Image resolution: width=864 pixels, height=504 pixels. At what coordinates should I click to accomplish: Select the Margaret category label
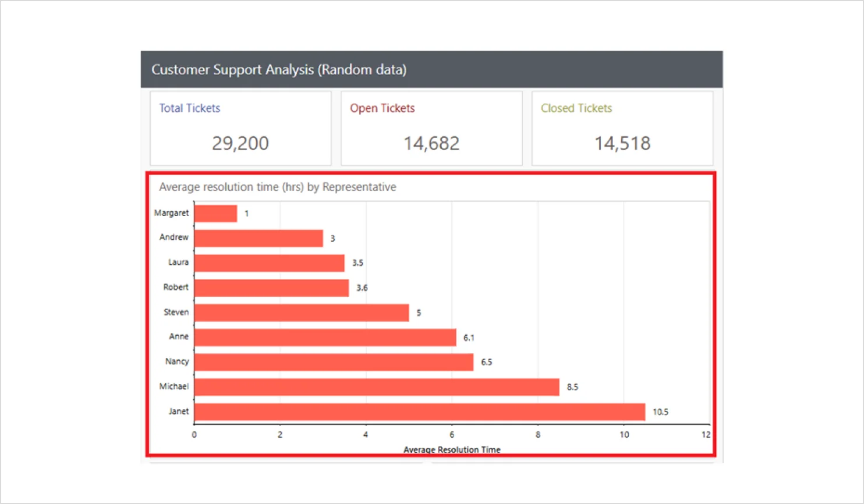pos(171,212)
